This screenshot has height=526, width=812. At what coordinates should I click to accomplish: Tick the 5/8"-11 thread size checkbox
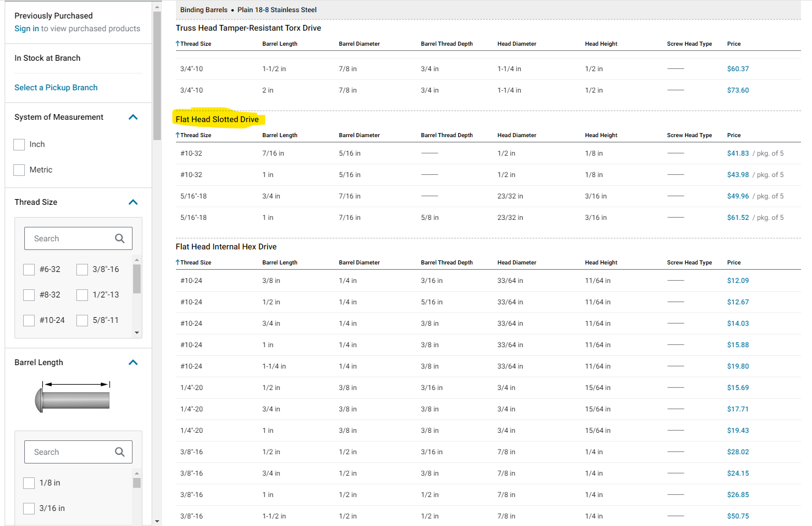(82, 321)
